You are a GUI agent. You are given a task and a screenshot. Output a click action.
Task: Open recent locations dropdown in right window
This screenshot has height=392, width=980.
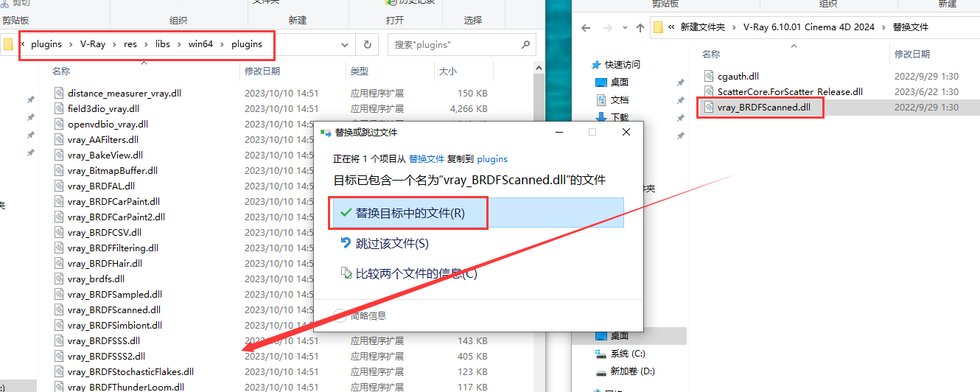click(x=625, y=27)
